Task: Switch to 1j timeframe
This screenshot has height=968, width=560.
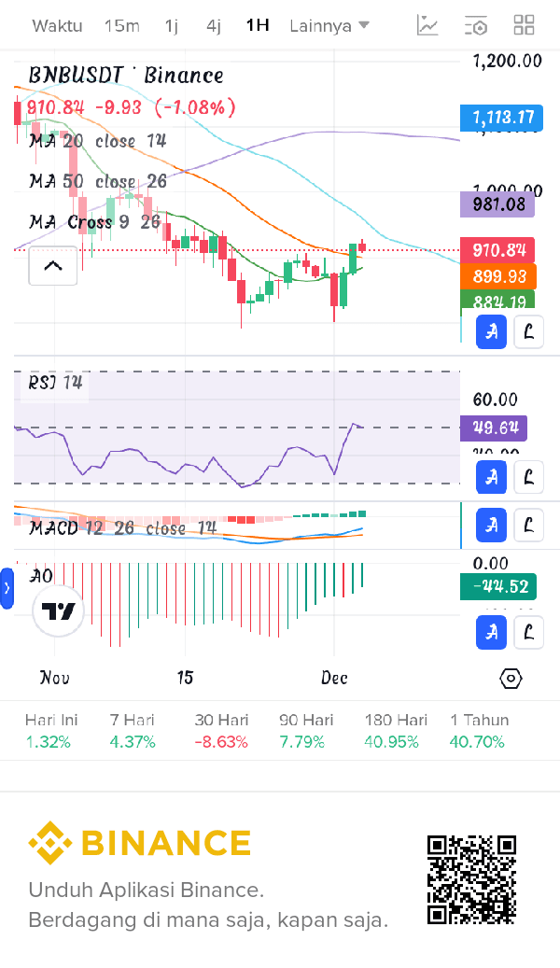Action: (x=172, y=26)
